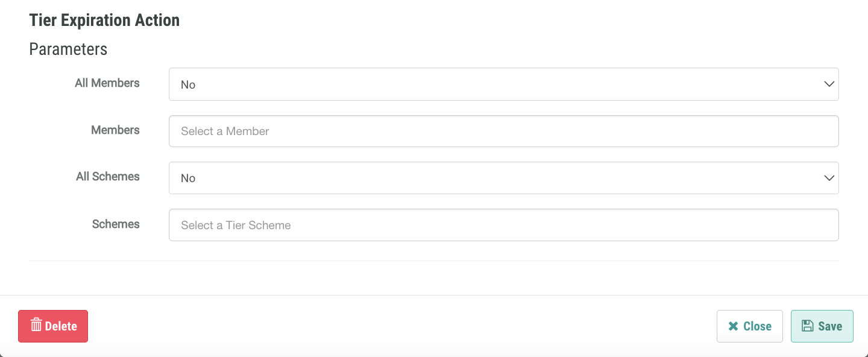Click the Parameters section subheading
Image resolution: width=868 pixels, height=357 pixels.
(x=68, y=49)
